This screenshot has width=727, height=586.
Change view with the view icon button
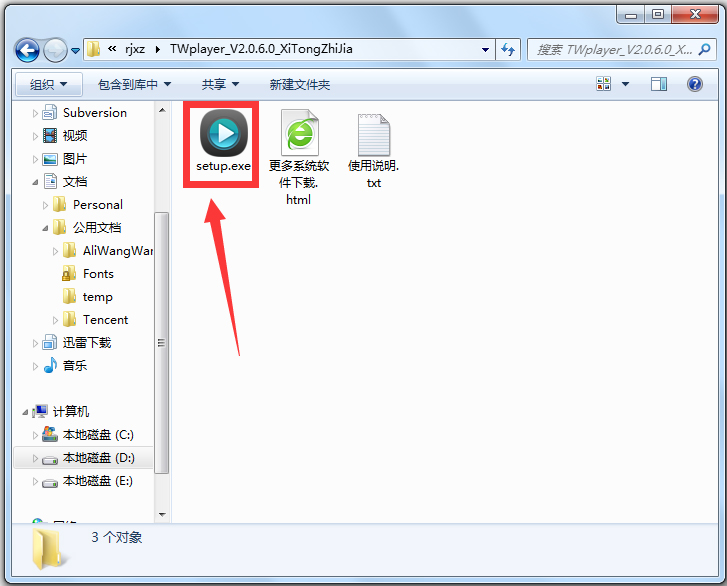[x=604, y=84]
